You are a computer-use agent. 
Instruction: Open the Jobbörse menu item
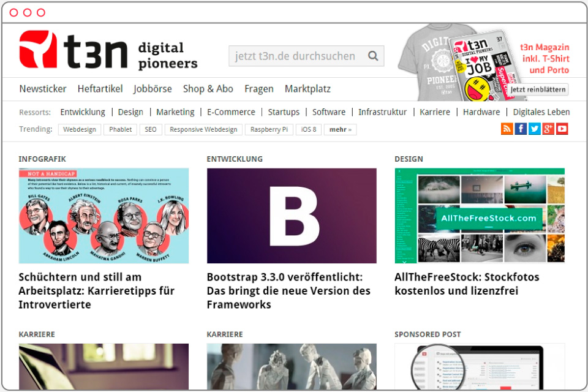point(153,89)
